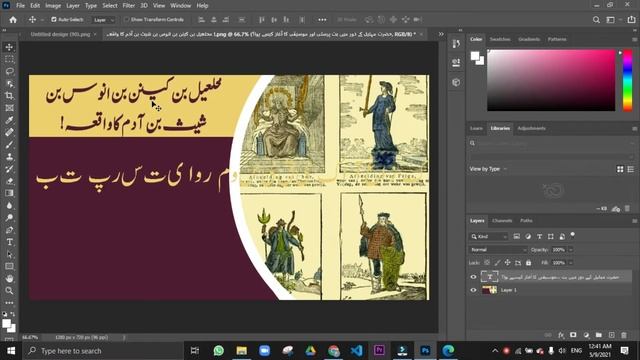This screenshot has height=360, width=640.
Task: Select the Rectangular Marquee tool
Action: click(9, 59)
